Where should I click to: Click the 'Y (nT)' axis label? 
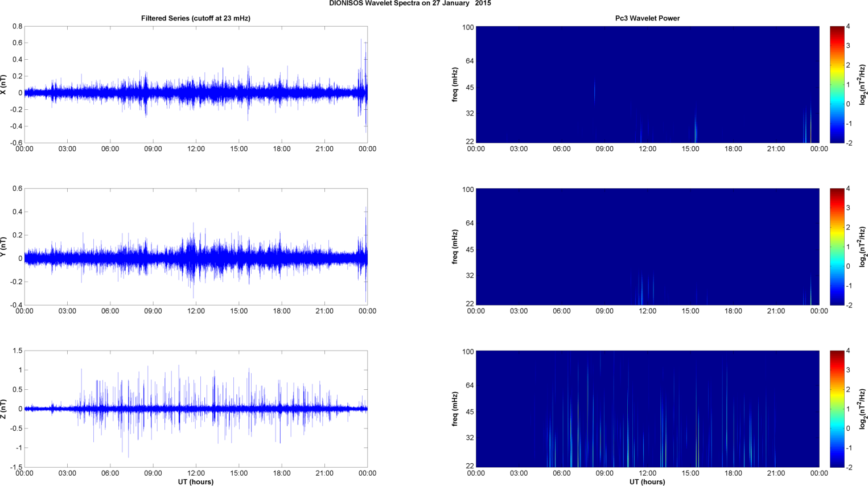pyautogui.click(x=3, y=247)
